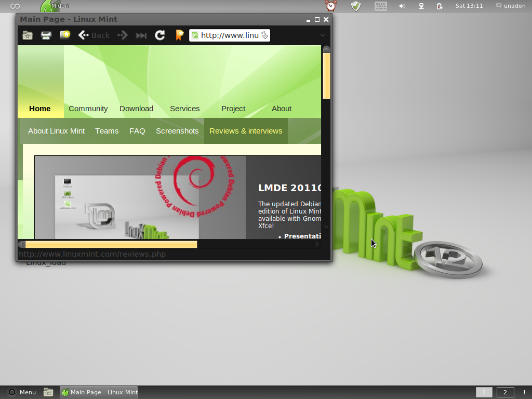The image size is (532, 399).
Task: Click the horizontal scrollbar right arrow
Action: point(317,244)
